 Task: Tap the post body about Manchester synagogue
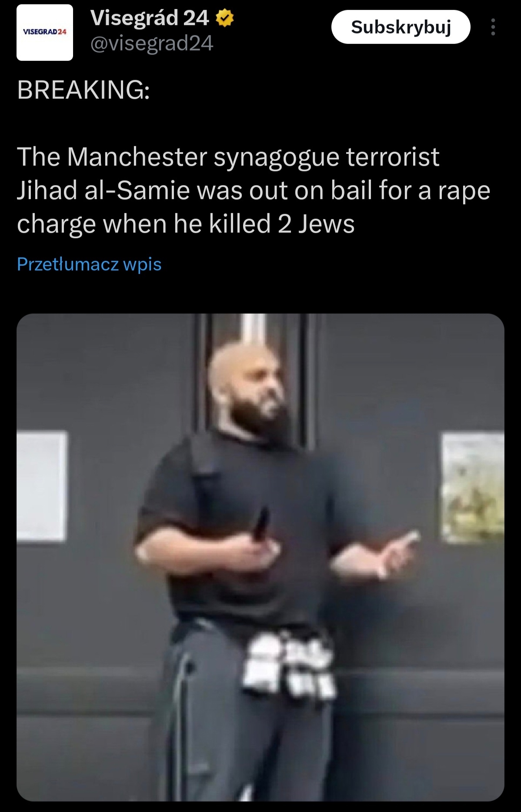coord(254,190)
